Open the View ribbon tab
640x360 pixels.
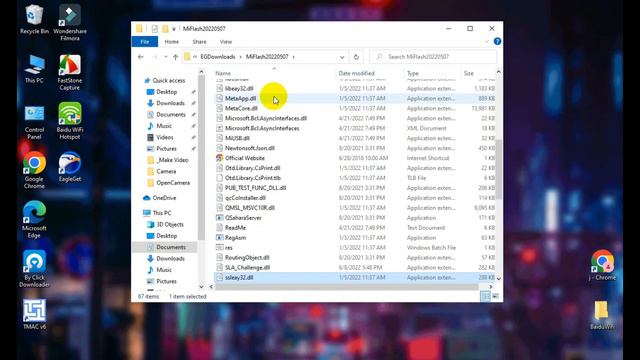coord(226,42)
